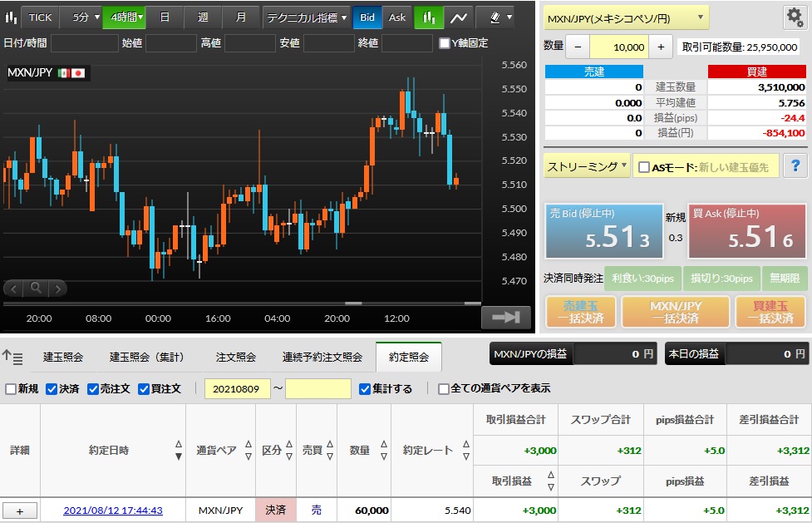The image size is (812, 523).
Task: Select candlestick chart type icon
Action: [429, 17]
